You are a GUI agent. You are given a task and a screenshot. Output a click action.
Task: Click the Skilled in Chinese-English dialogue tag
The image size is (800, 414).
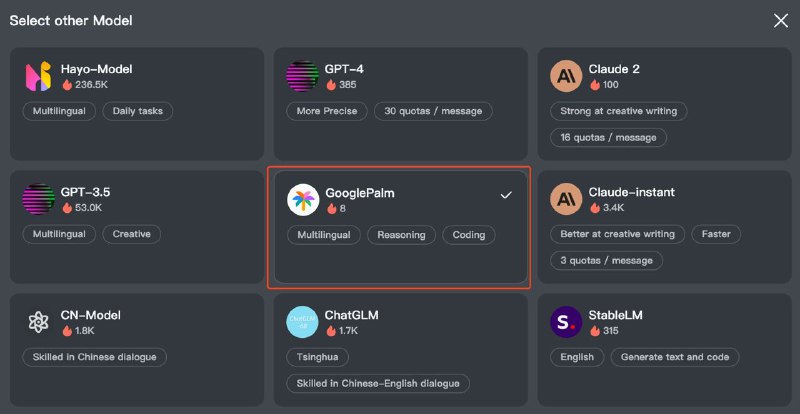pyautogui.click(x=378, y=383)
